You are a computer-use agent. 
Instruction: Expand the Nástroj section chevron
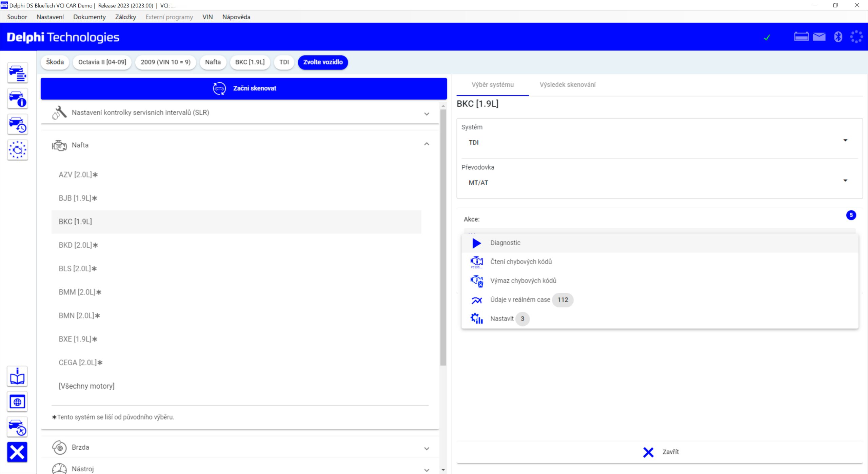point(427,470)
